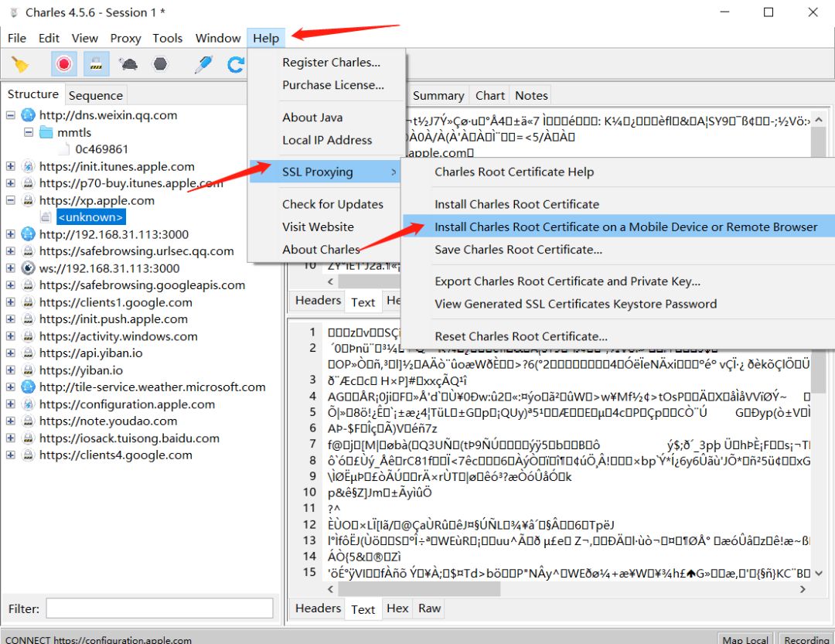Toggle SSL proxying padlock toolbar icon
Viewport: 835px width, 644px height.
pos(97,64)
